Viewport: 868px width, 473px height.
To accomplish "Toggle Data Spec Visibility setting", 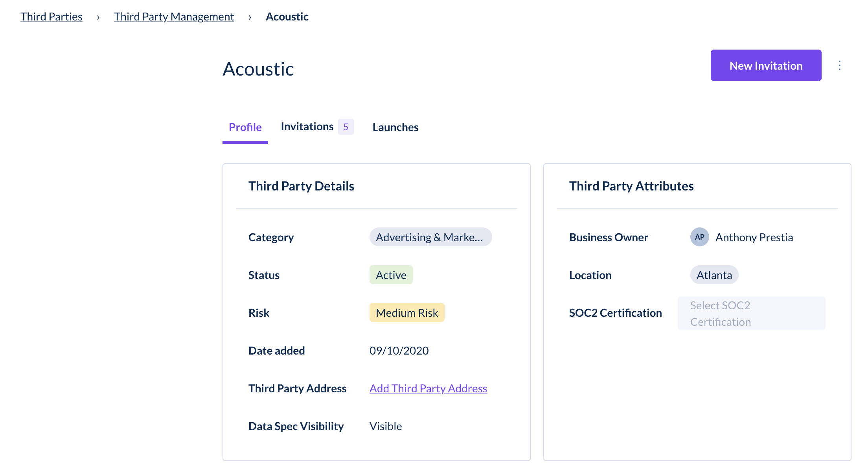I will point(385,426).
